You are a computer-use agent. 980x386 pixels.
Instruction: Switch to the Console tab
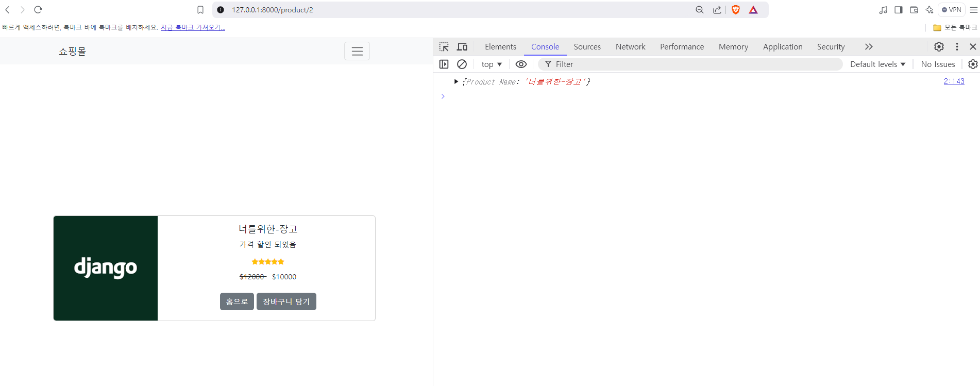click(x=545, y=47)
